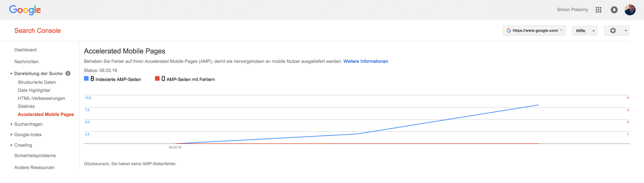Click the 8 Indexierte AMP-Seiten label
Screen dimensions: 644x183
coord(115,79)
